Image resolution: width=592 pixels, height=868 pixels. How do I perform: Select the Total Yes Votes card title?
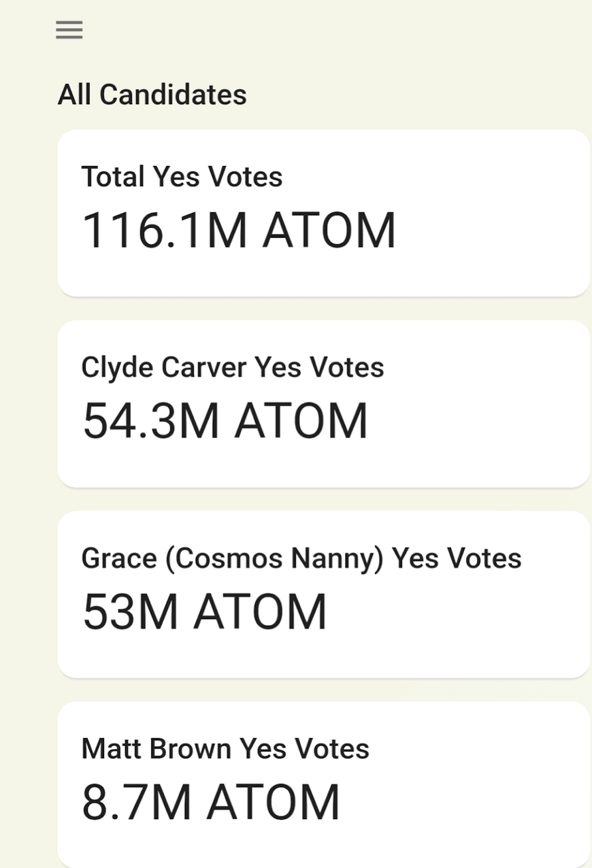(182, 177)
